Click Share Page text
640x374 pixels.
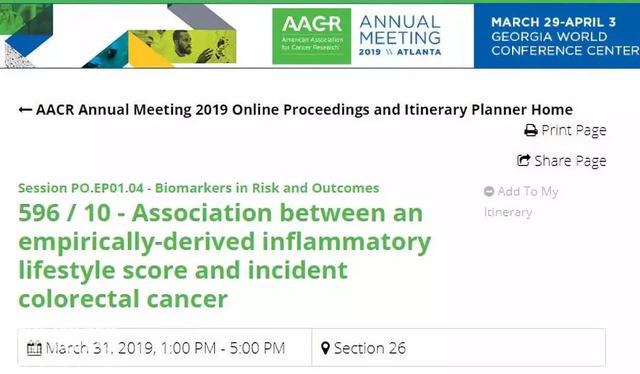pyautogui.click(x=571, y=161)
